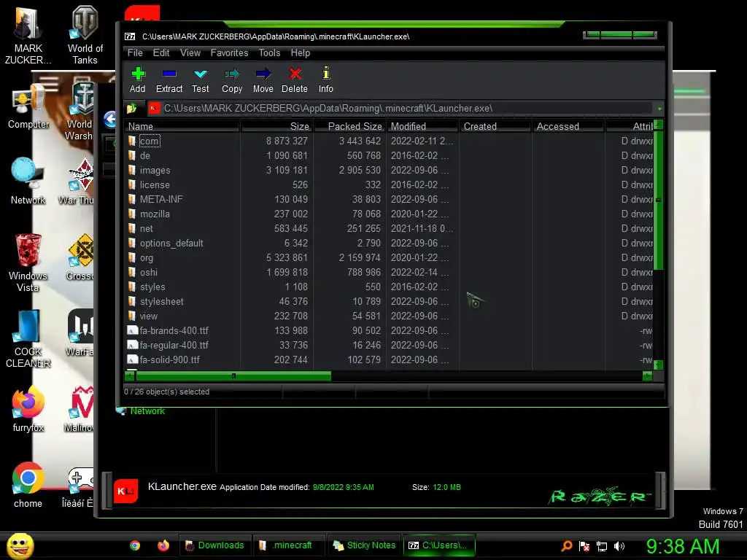Open the furryfox desktop shortcut
The image size is (747, 560).
click(x=28, y=410)
